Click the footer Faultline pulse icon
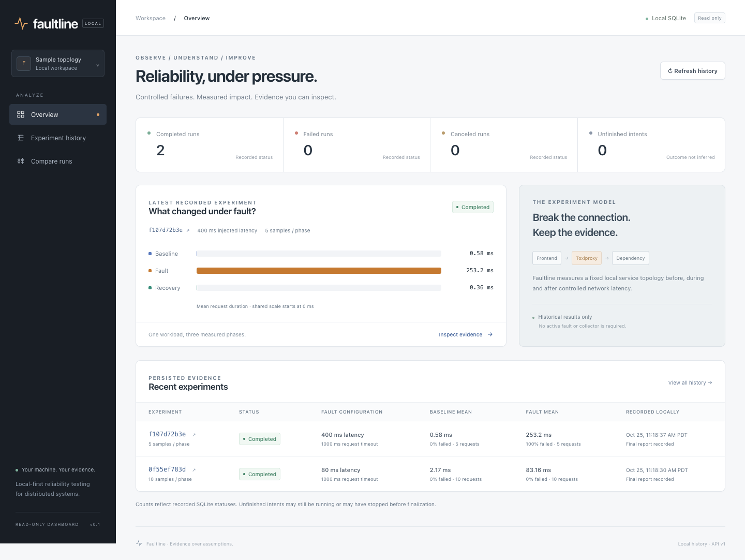 pos(139,543)
